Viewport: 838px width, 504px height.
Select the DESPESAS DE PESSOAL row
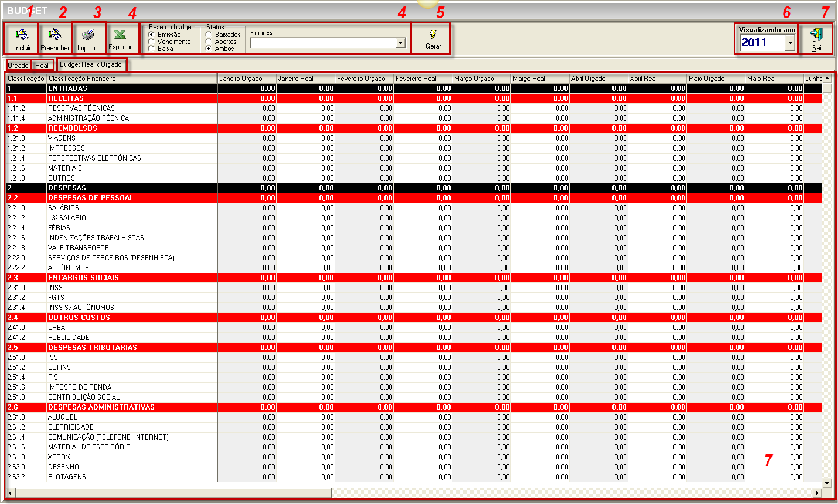(x=414, y=198)
